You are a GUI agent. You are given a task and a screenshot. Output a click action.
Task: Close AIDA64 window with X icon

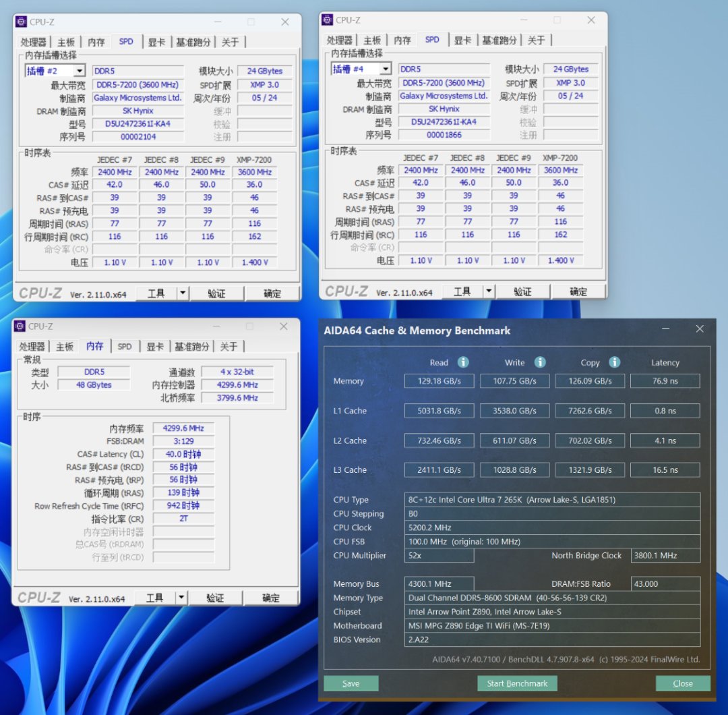tap(700, 329)
